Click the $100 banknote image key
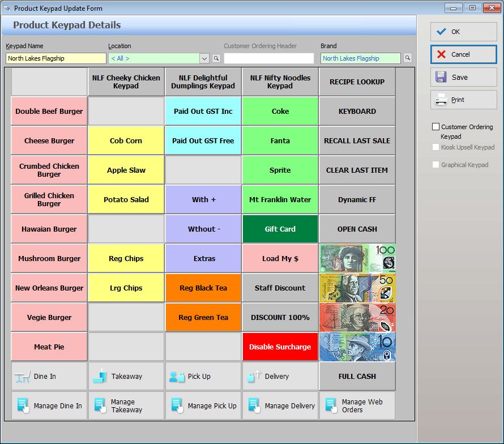This screenshot has height=444, width=504. tap(357, 259)
